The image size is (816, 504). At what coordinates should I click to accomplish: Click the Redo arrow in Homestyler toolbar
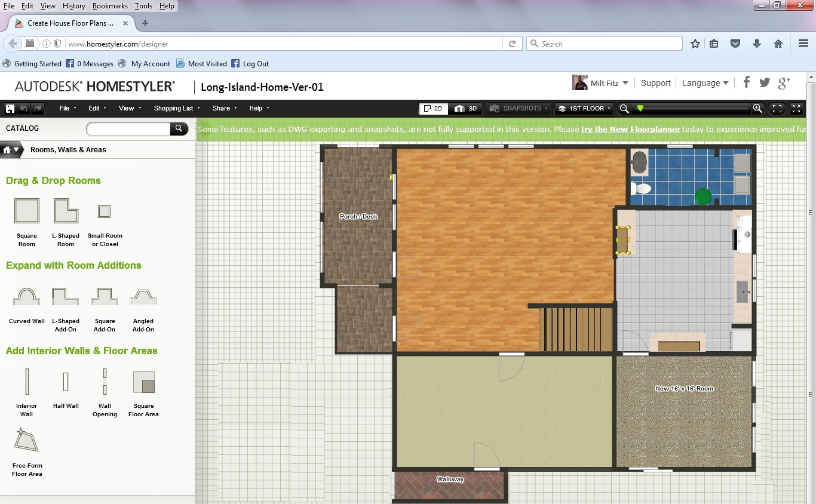click(x=38, y=109)
